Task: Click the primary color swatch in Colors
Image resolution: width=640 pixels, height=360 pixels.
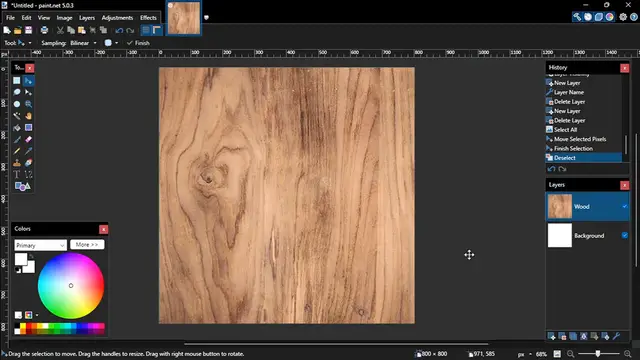Action: (20, 259)
